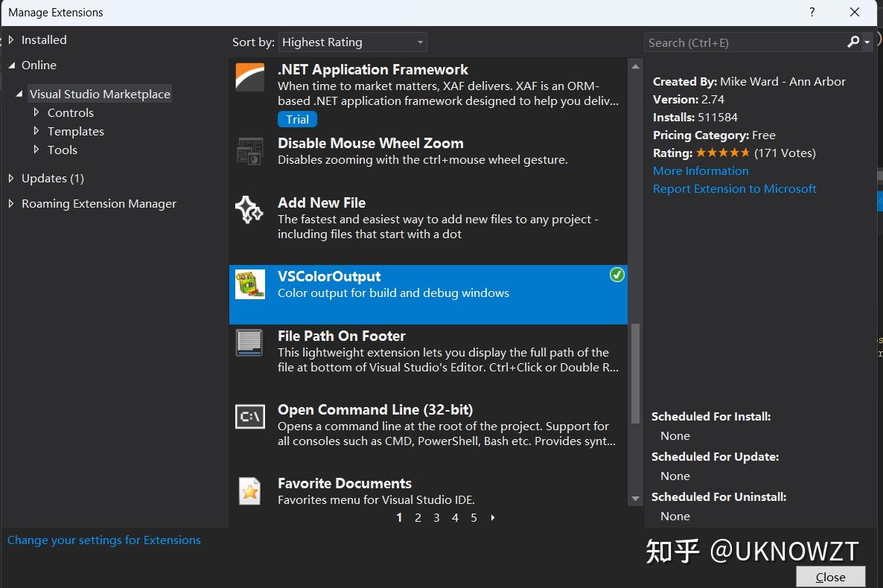Open the More Information link
This screenshot has height=588, width=883.
tap(701, 171)
